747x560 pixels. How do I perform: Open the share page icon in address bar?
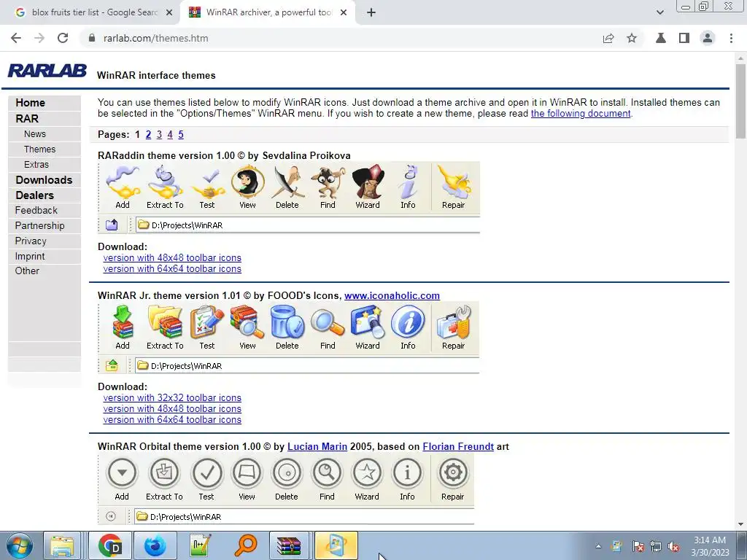point(608,38)
